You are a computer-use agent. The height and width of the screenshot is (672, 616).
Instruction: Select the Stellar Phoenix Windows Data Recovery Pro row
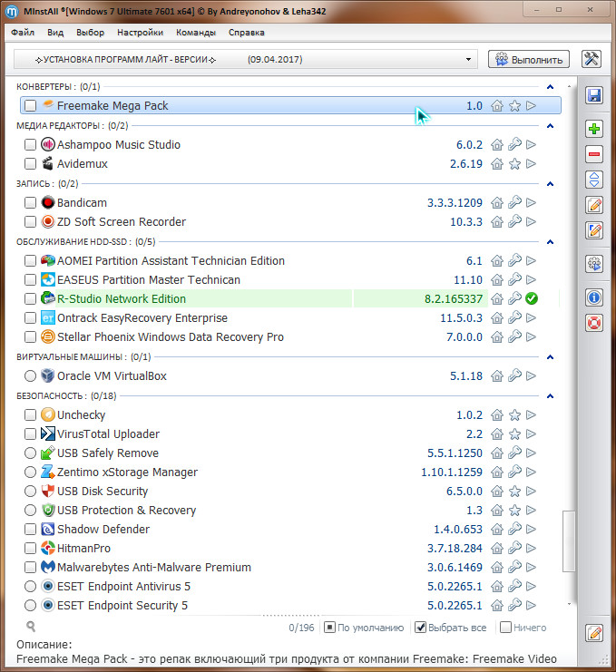[289, 336]
